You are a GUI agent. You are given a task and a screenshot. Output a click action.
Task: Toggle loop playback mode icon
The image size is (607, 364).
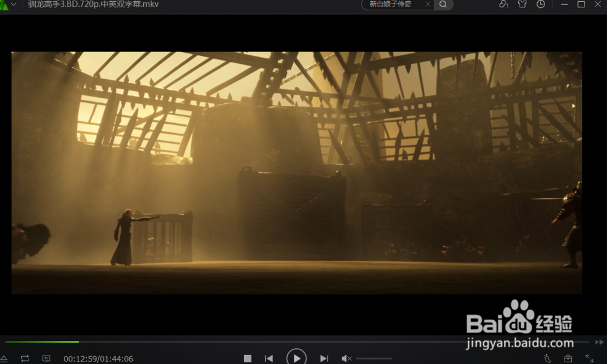(x=25, y=359)
